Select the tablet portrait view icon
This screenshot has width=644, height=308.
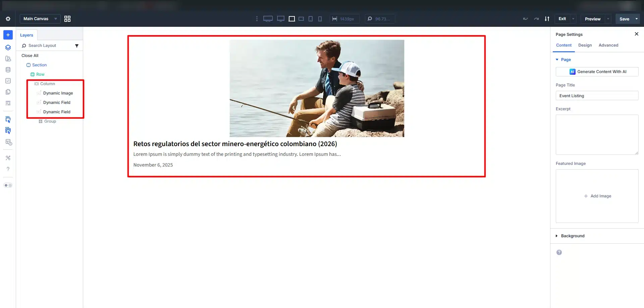tap(311, 19)
